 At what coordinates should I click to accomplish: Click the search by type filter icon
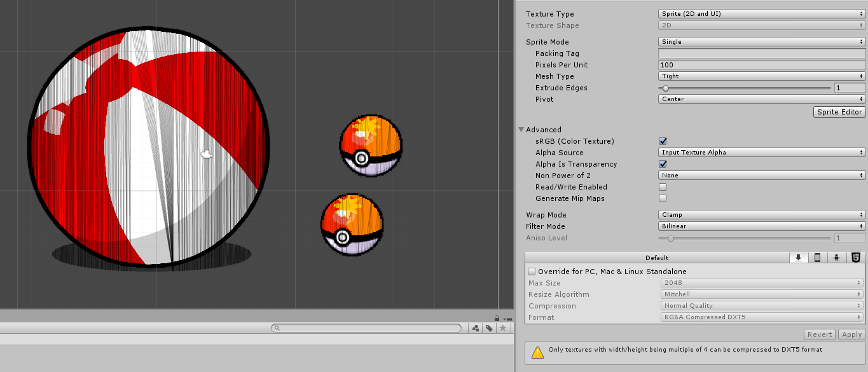476,328
